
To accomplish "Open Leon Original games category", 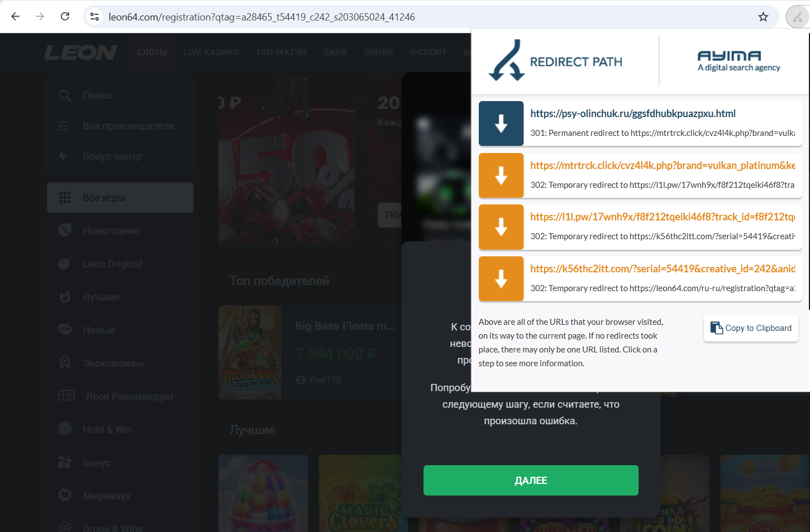I will 112,264.
